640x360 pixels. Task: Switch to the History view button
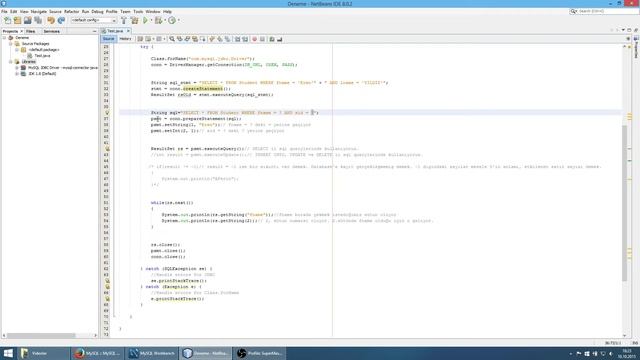[x=125, y=39]
